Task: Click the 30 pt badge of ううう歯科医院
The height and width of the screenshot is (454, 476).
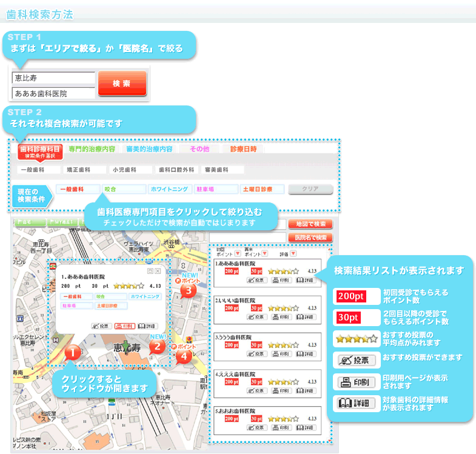Action: [x=256, y=345]
